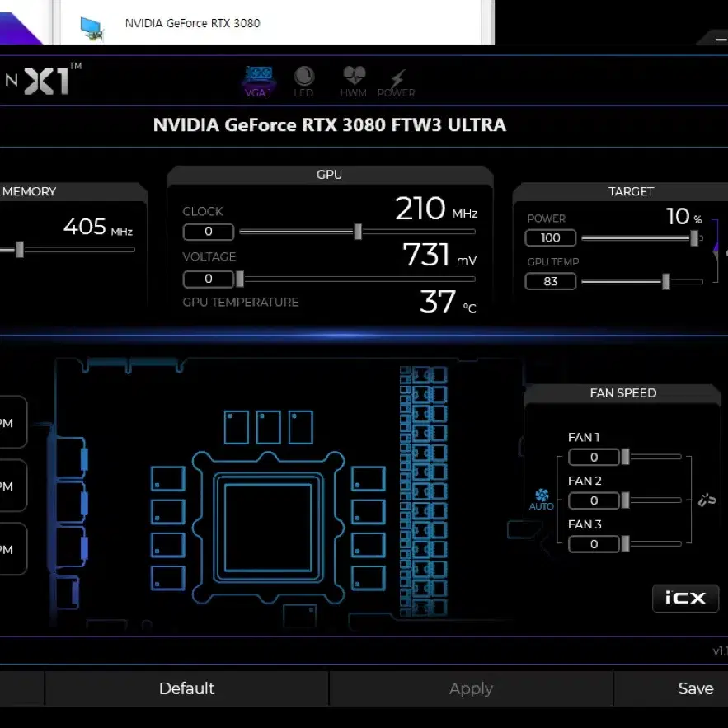Viewport: 728px width, 728px height.
Task: Click the GPU die in board diagram
Action: click(268, 528)
